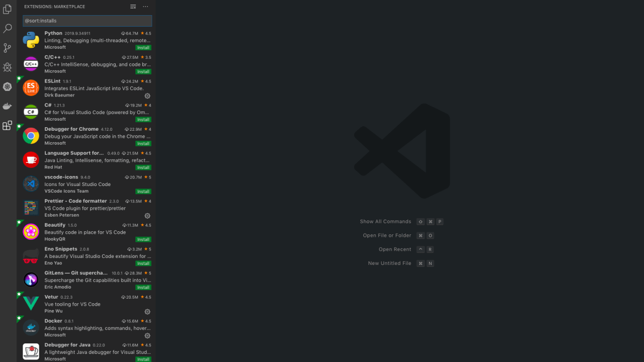Open the Docker view in activity bar
The height and width of the screenshot is (362, 644).
click(7, 106)
